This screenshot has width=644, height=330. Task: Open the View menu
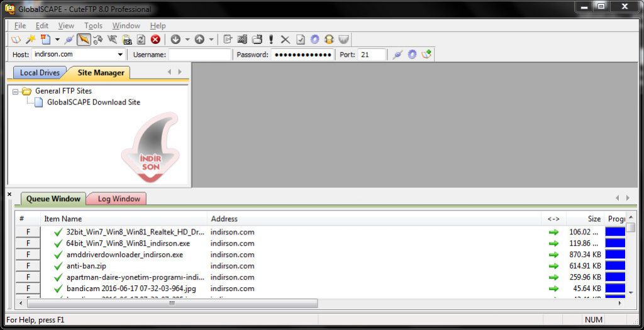[x=66, y=25]
